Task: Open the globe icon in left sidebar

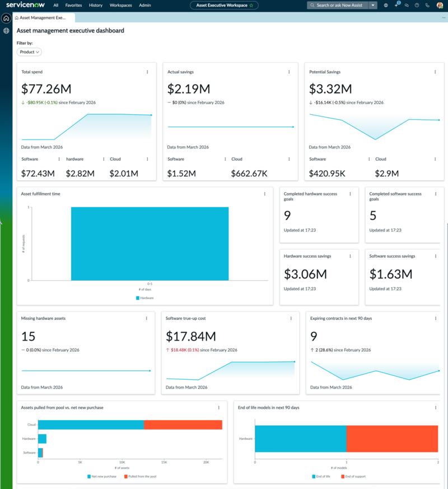Action: 6,31
